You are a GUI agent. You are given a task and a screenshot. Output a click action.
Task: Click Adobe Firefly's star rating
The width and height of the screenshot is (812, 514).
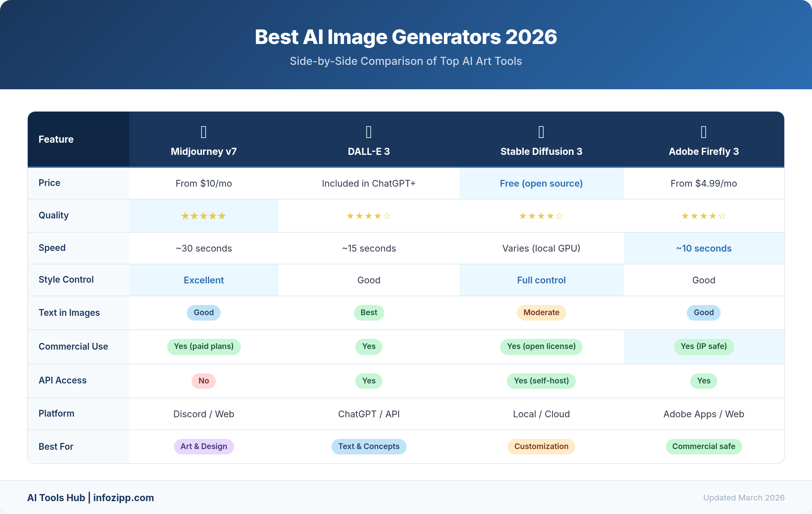click(703, 216)
